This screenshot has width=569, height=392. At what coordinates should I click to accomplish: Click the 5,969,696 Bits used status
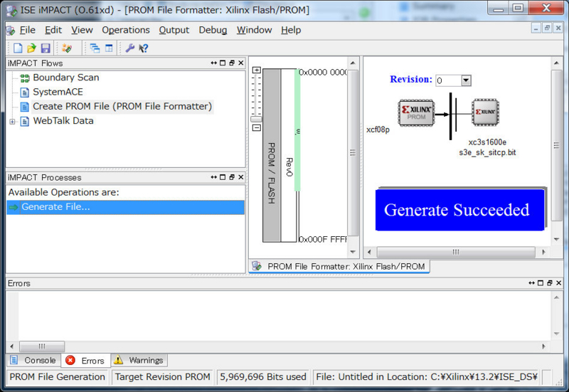click(x=262, y=377)
